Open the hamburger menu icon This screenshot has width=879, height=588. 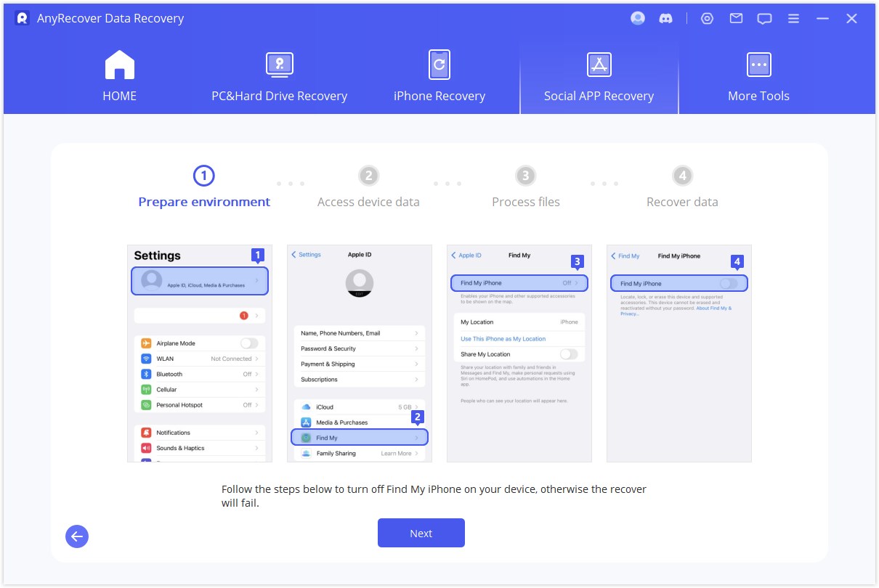pyautogui.click(x=793, y=19)
